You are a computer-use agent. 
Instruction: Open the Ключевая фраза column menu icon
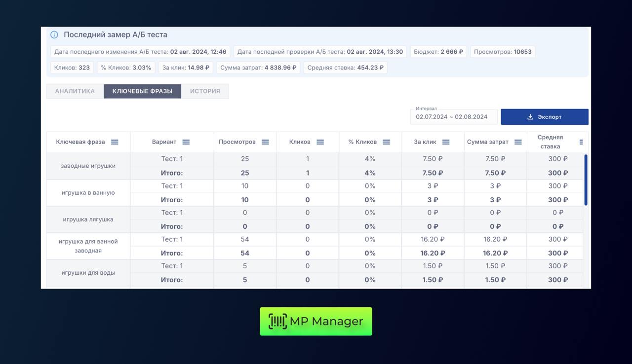pos(115,142)
